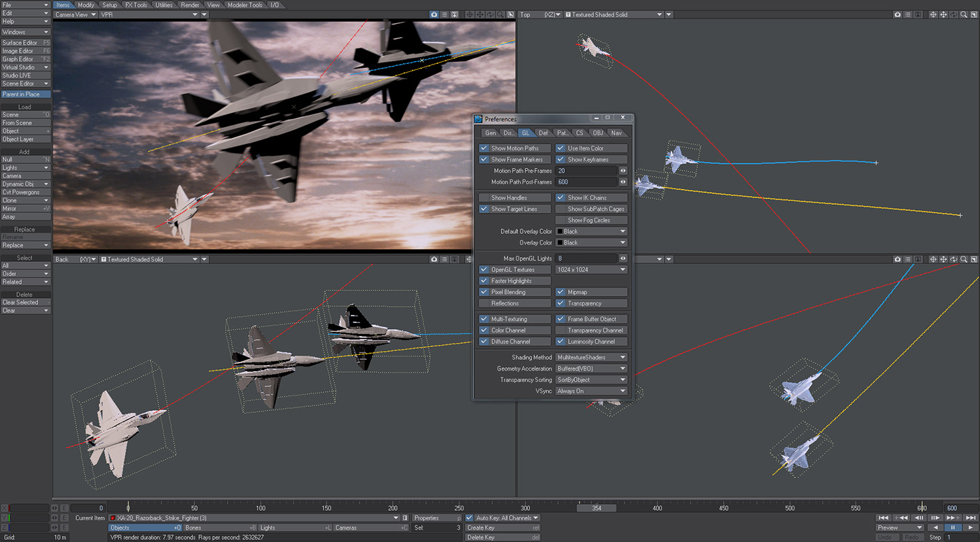
Task: Toggle the Auto Key checkbox
Action: coord(470,518)
